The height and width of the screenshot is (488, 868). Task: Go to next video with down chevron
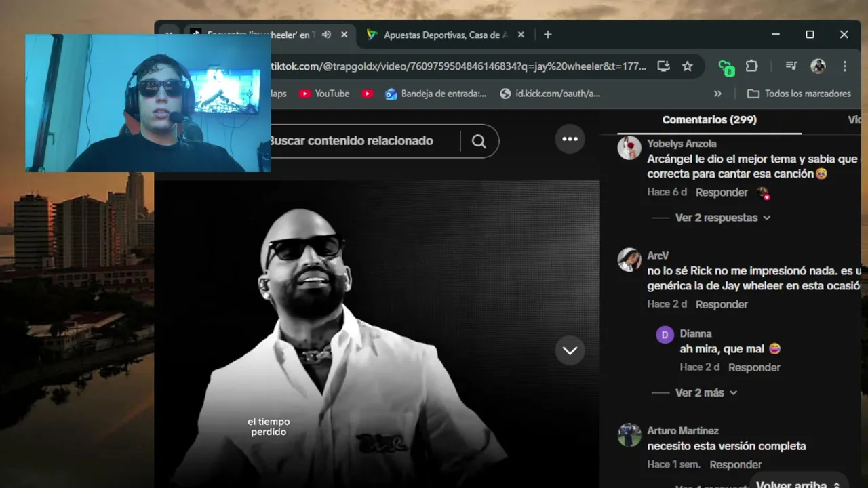pos(570,350)
